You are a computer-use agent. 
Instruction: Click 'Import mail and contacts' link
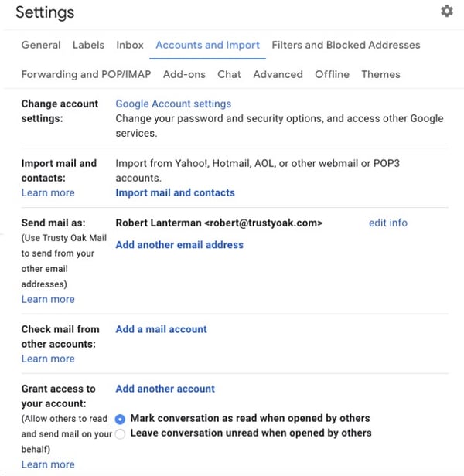176,192
